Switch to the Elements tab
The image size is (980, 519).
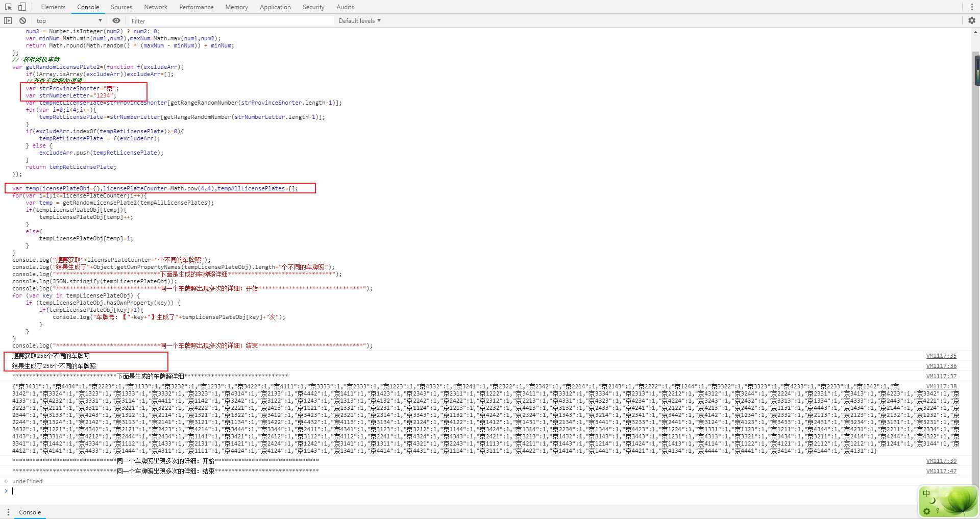(x=53, y=7)
